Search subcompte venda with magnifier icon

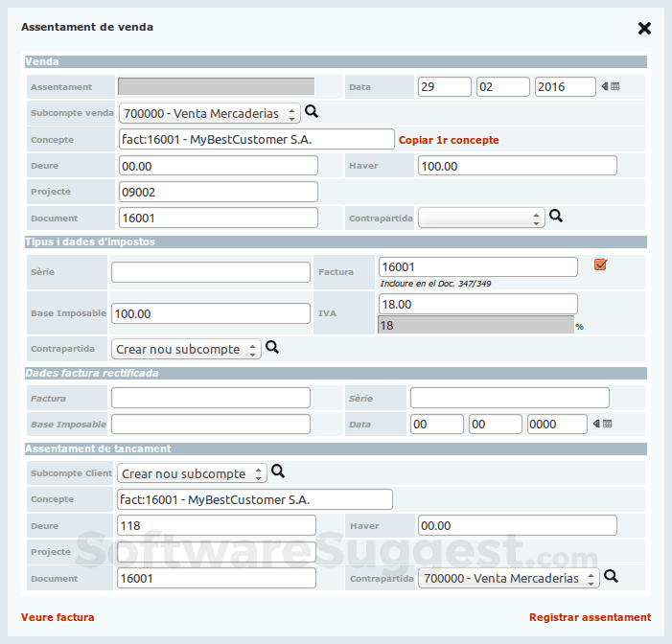(x=312, y=111)
